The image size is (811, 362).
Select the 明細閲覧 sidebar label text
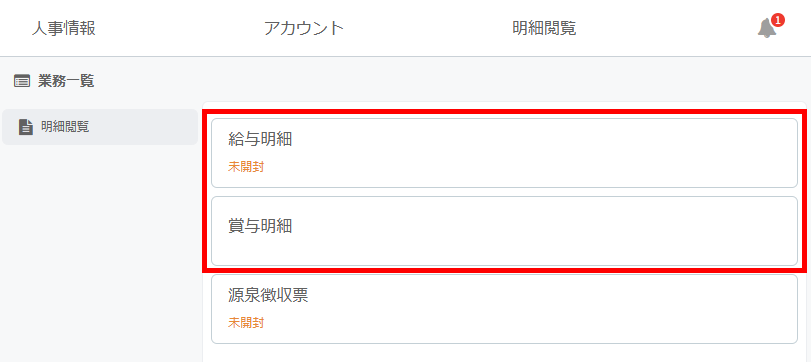coord(65,127)
